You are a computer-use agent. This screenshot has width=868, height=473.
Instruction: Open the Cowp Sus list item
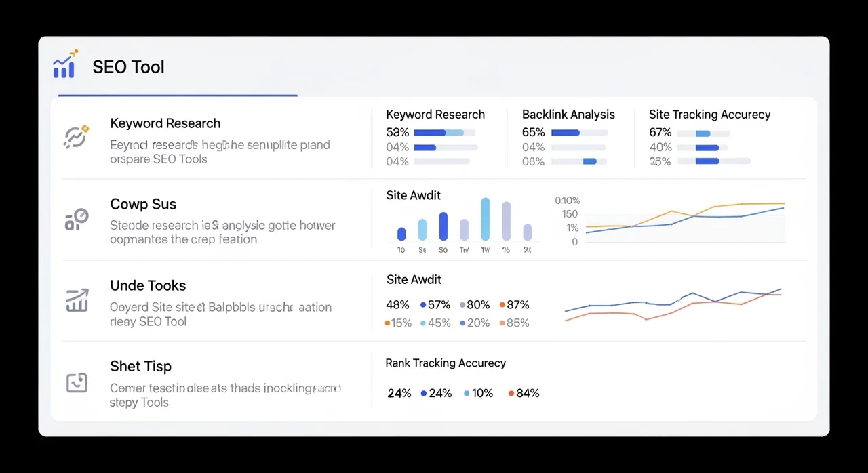coord(143,205)
